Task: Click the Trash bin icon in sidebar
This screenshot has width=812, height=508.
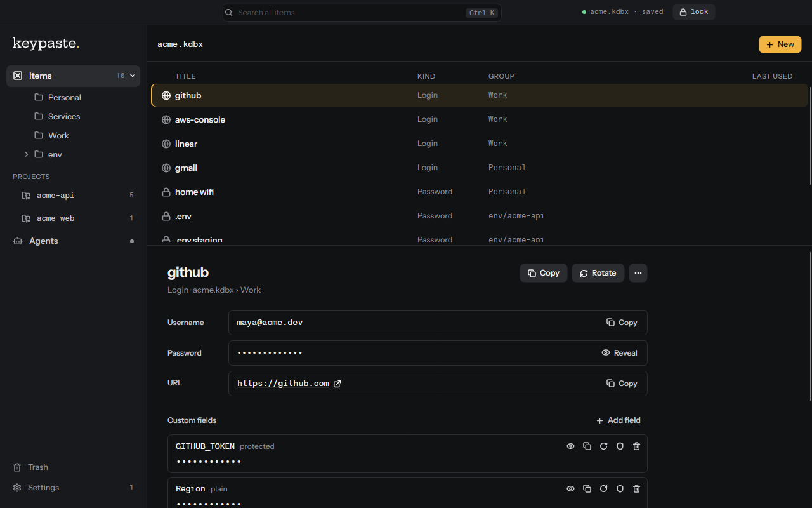Action: [x=17, y=467]
